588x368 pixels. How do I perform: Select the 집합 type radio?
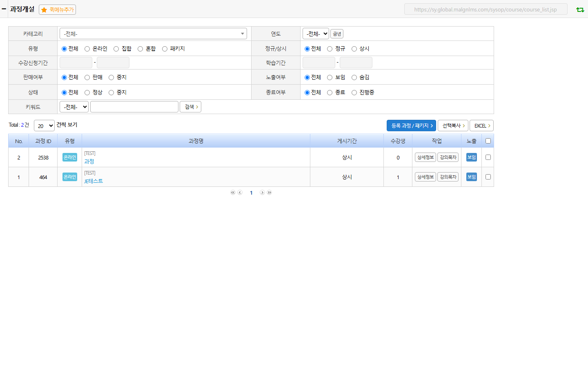pyautogui.click(x=116, y=49)
